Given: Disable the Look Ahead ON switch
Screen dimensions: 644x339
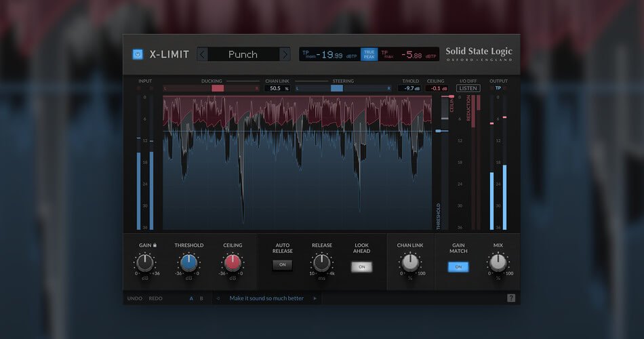Looking at the screenshot, I should click(361, 266).
